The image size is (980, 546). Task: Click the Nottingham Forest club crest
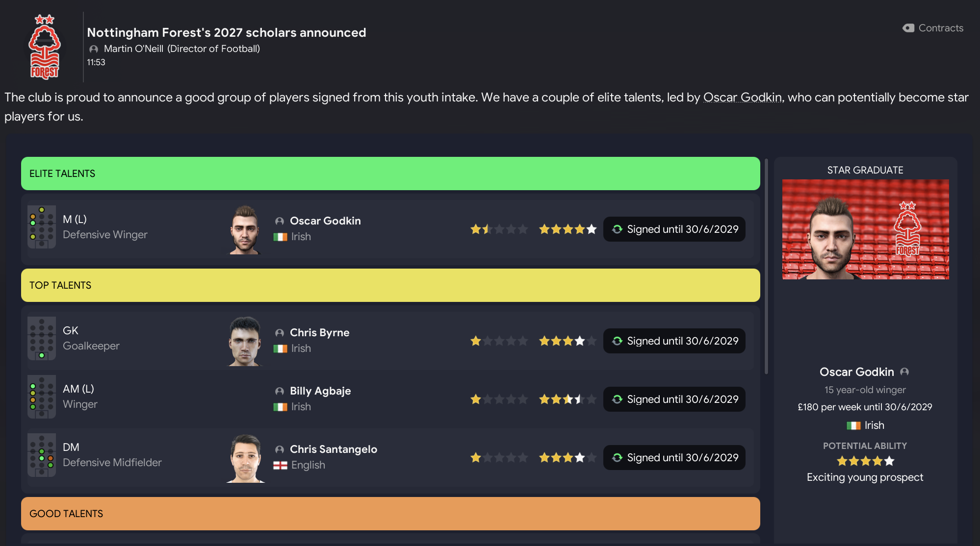[44, 47]
